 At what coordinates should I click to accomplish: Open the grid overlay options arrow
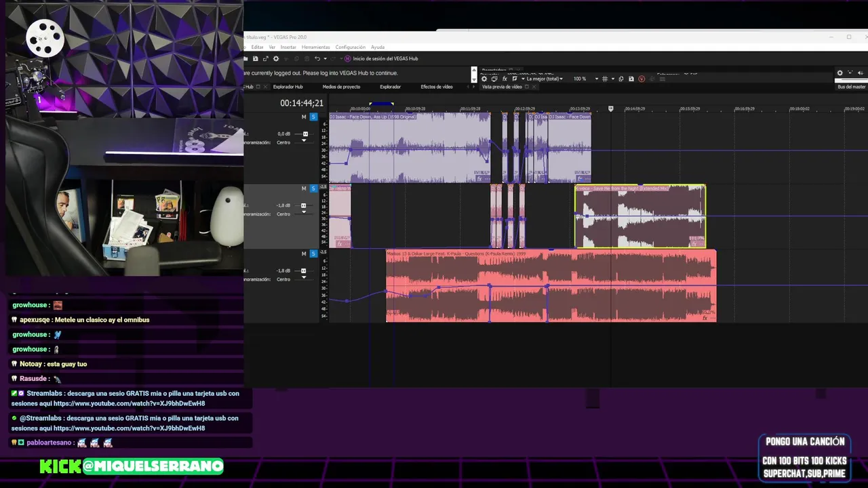point(612,79)
